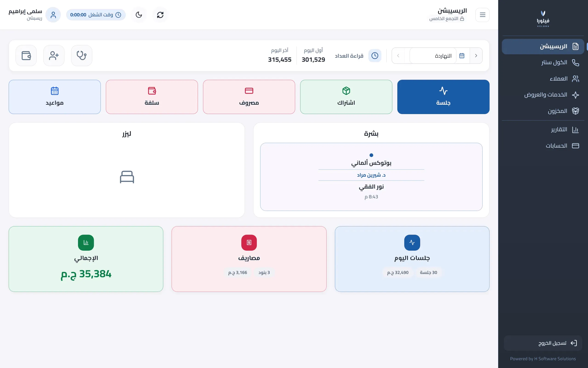Open المخزون inventory in the sidebar
The height and width of the screenshot is (368, 588).
[543, 111]
